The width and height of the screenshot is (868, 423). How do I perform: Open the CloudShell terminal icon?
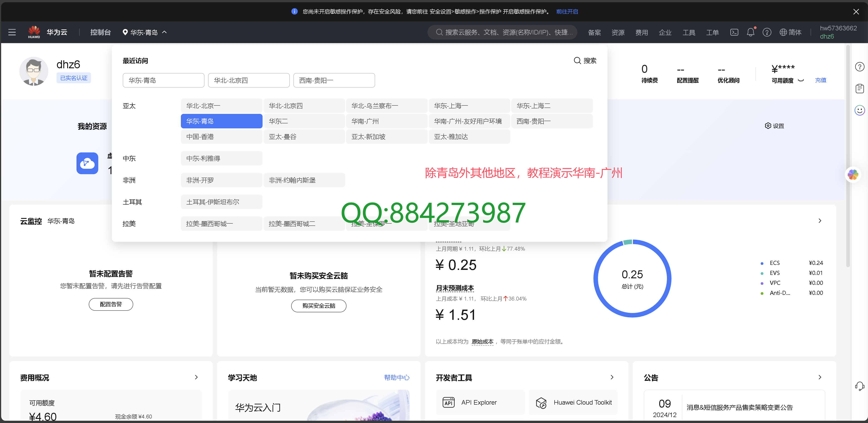(734, 32)
